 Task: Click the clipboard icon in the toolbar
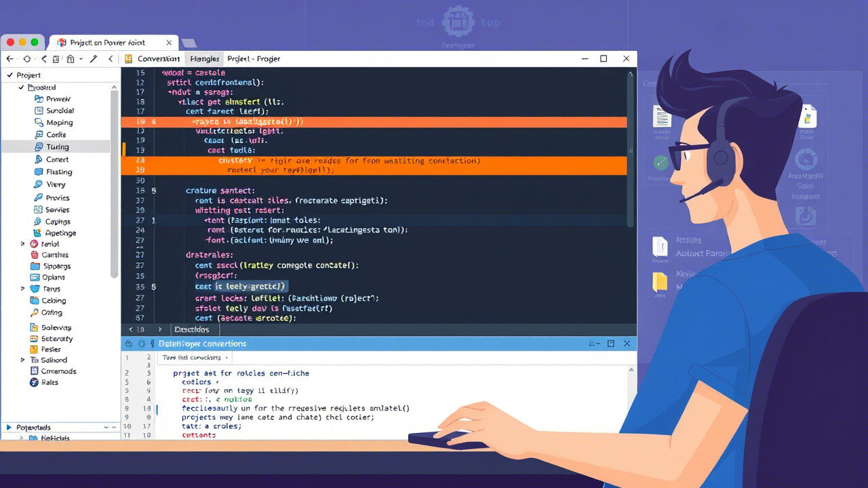point(70,59)
